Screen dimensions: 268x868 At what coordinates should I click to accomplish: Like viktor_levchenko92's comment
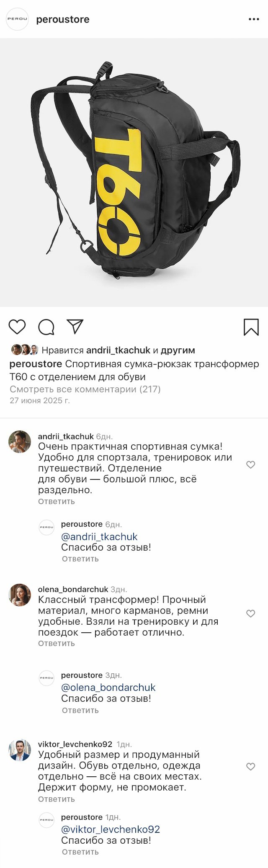[x=250, y=766]
